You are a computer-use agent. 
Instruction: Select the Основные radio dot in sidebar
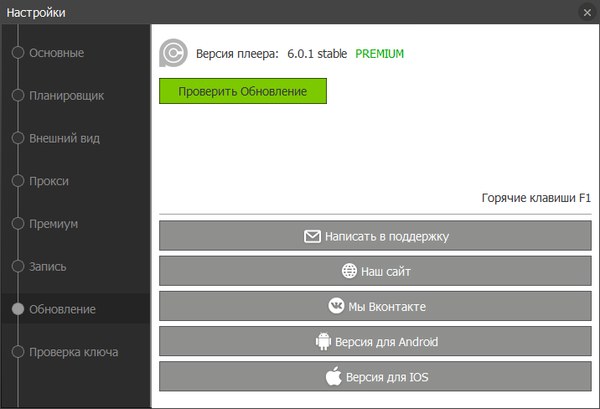tap(18, 53)
